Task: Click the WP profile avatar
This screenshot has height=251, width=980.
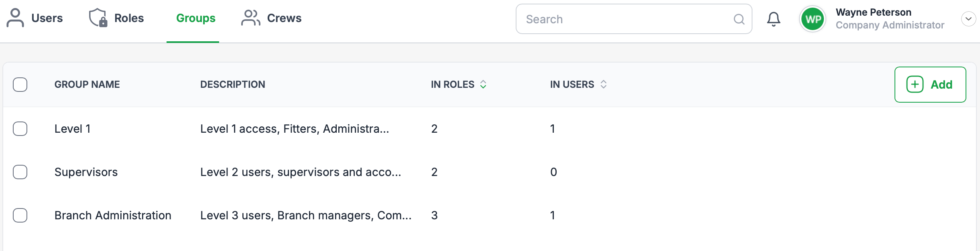Action: (813, 19)
